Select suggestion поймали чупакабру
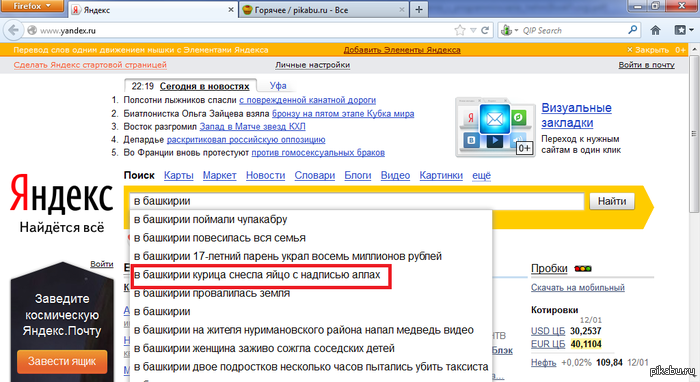700x382 pixels. [x=311, y=220]
